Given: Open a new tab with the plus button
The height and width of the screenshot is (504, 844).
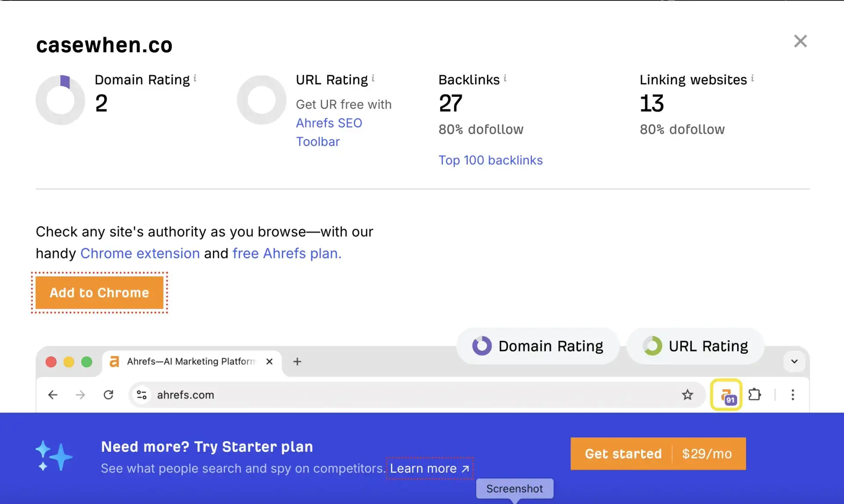Looking at the screenshot, I should tap(297, 362).
